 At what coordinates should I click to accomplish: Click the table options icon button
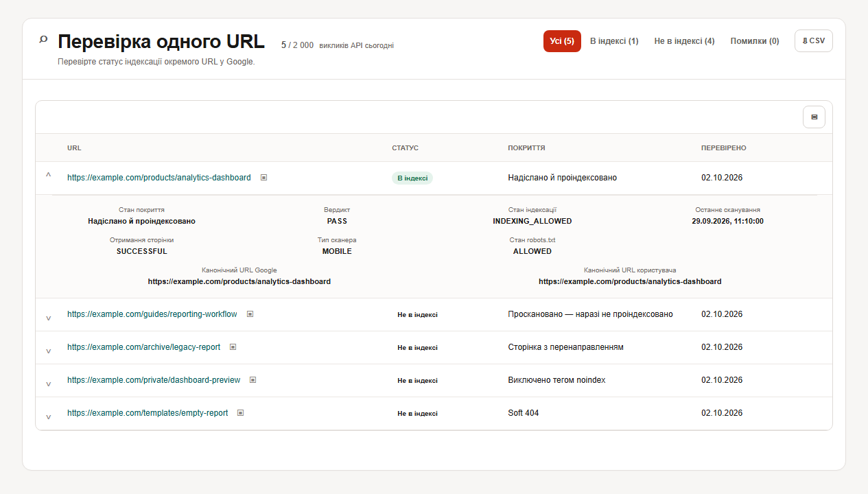pos(814,117)
